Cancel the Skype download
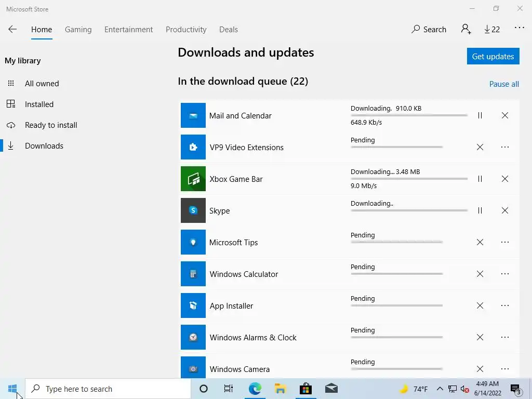This screenshot has width=532, height=399. (x=505, y=210)
